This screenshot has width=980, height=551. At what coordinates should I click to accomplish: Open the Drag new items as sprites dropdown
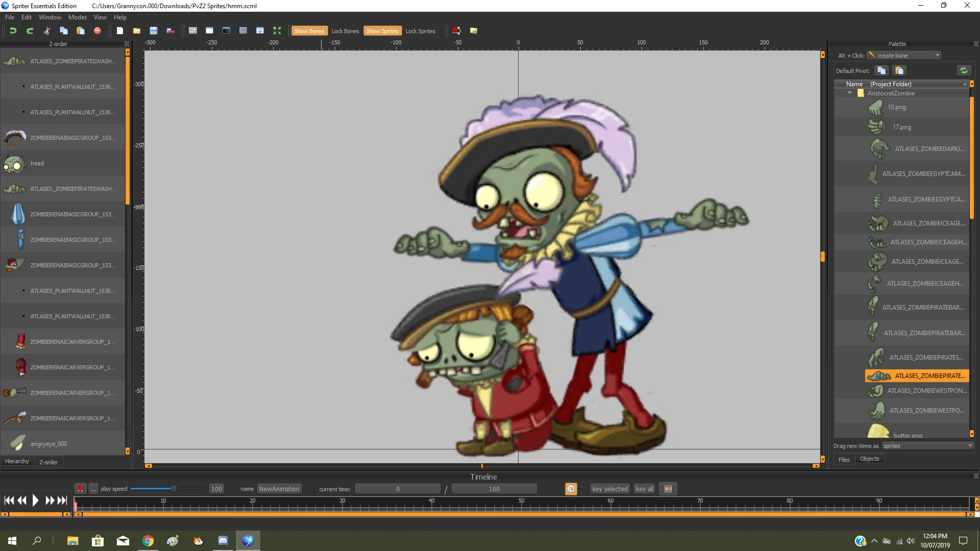tap(928, 445)
